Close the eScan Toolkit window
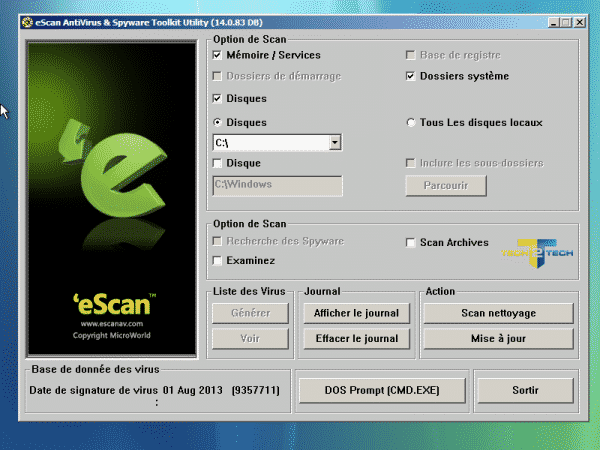The width and height of the screenshot is (600, 450). 580,23
